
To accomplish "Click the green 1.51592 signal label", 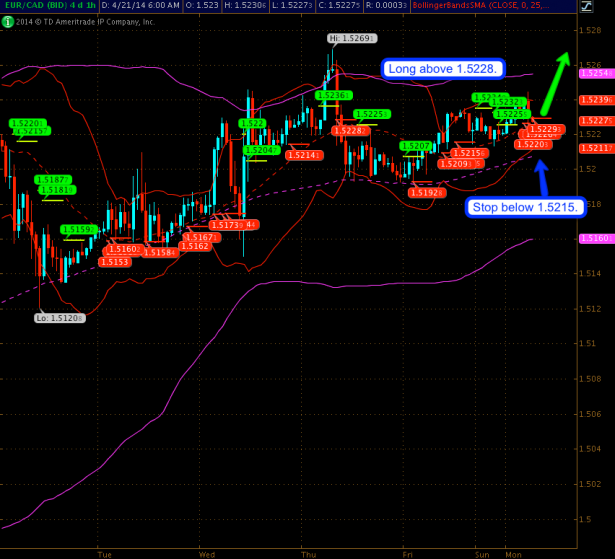I will 79,229.
